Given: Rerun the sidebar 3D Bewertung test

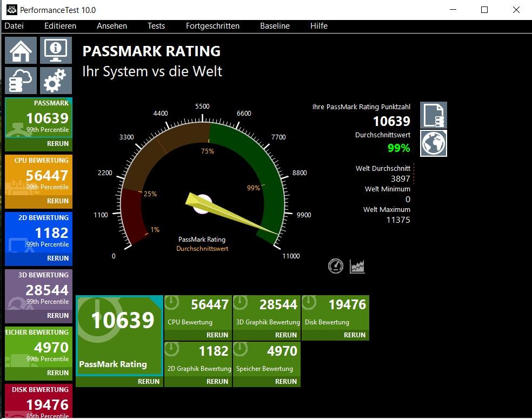Looking at the screenshot, I should [x=58, y=316].
